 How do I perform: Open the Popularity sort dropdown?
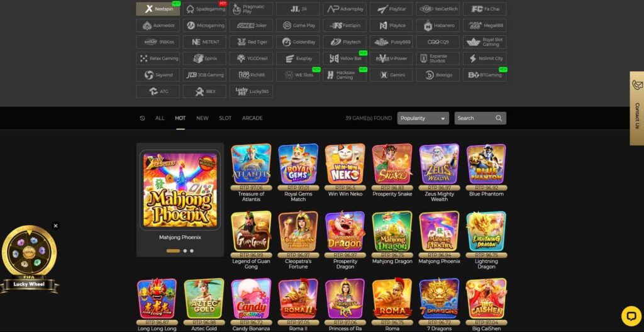coord(423,118)
